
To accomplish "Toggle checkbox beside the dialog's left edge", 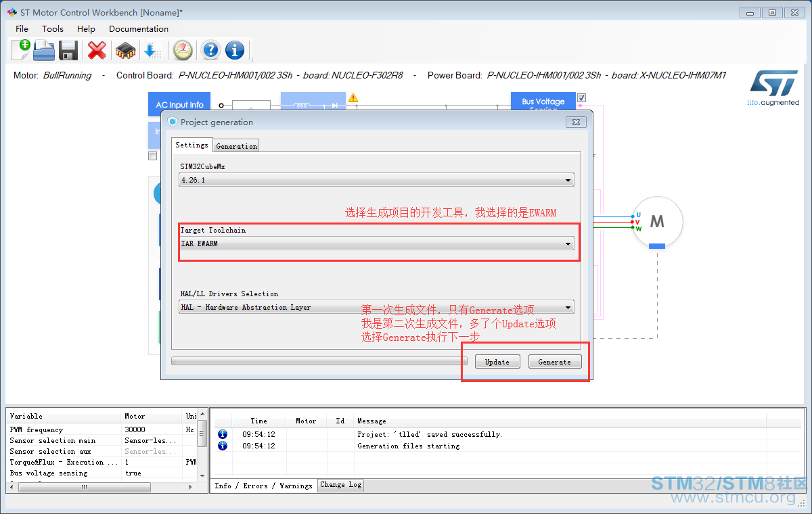I will point(153,156).
